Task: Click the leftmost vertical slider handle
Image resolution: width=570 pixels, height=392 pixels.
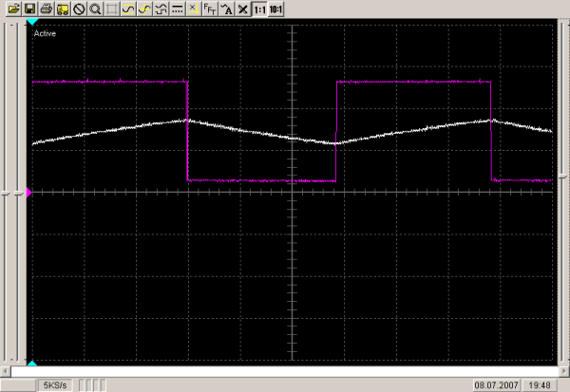Action: [6, 193]
